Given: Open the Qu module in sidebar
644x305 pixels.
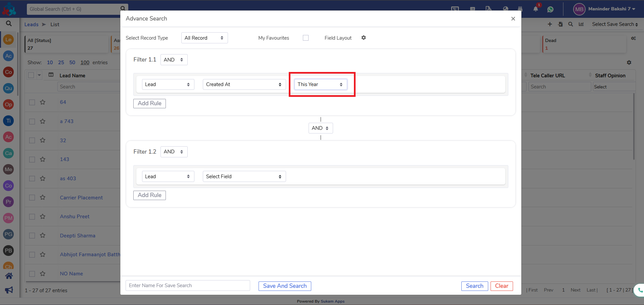Looking at the screenshot, I should pos(8,88).
